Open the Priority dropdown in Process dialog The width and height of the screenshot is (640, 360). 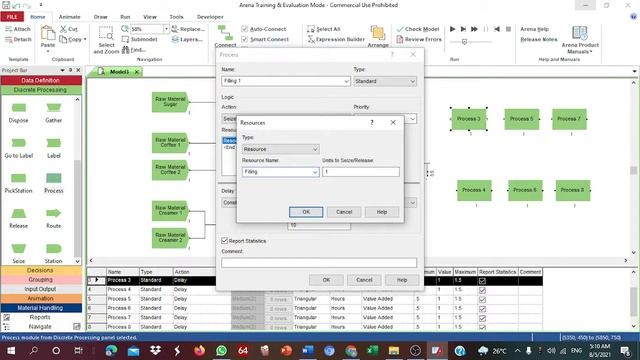click(x=412, y=119)
